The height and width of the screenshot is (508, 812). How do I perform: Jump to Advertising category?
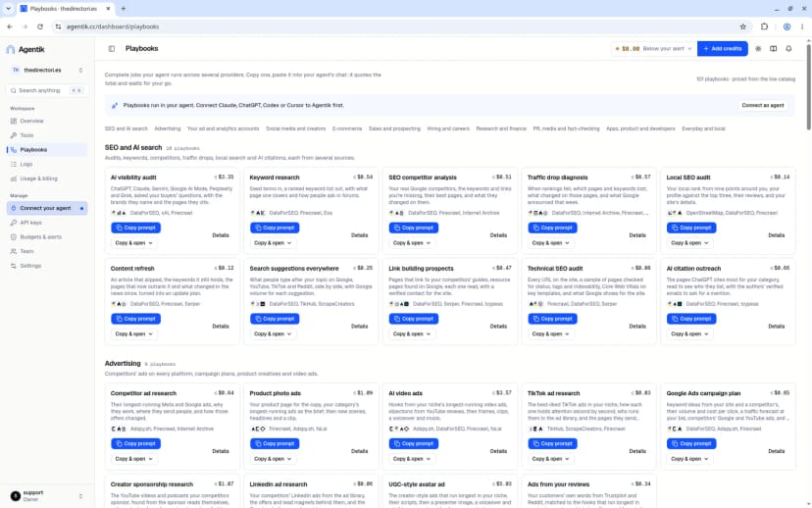tap(168, 128)
